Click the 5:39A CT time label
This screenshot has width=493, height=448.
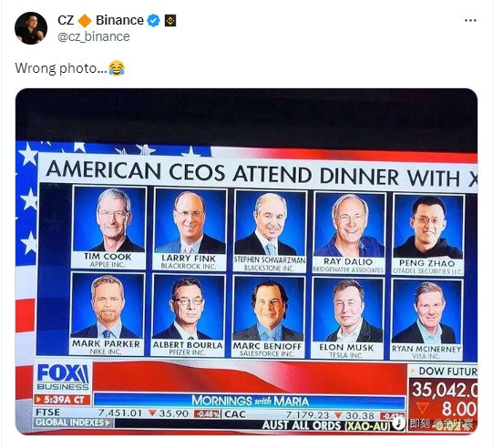[x=62, y=400]
